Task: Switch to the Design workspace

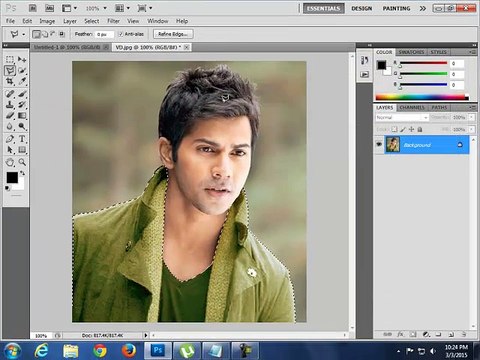Action: [x=362, y=8]
